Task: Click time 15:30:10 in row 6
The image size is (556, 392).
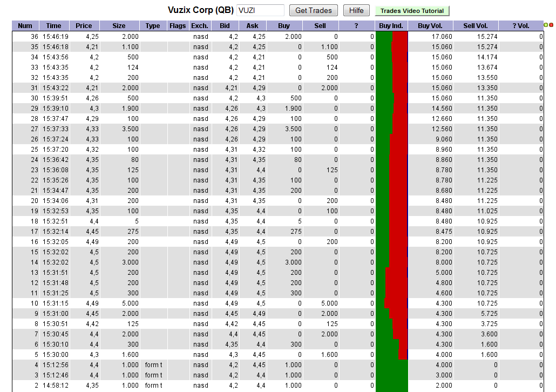Action: 56,345
